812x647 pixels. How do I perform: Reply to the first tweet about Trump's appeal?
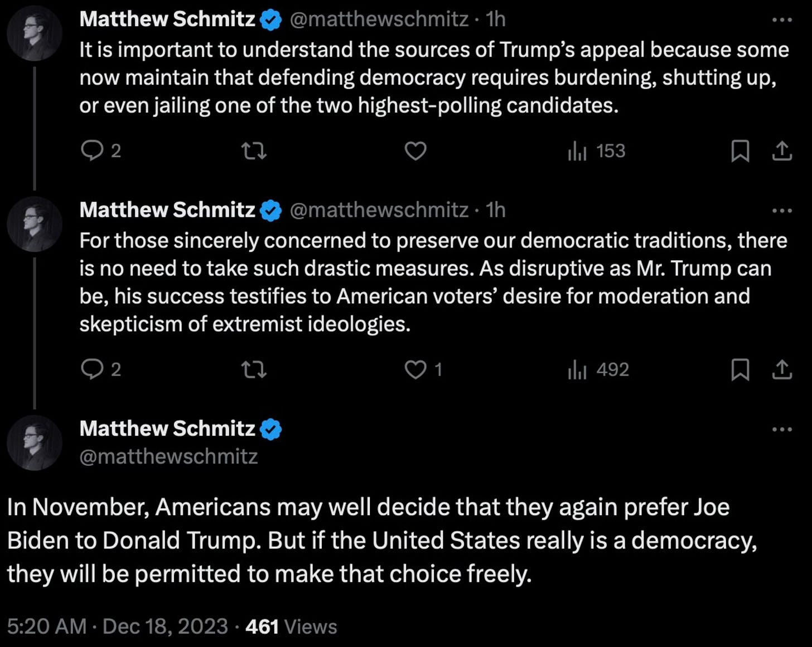[91, 150]
